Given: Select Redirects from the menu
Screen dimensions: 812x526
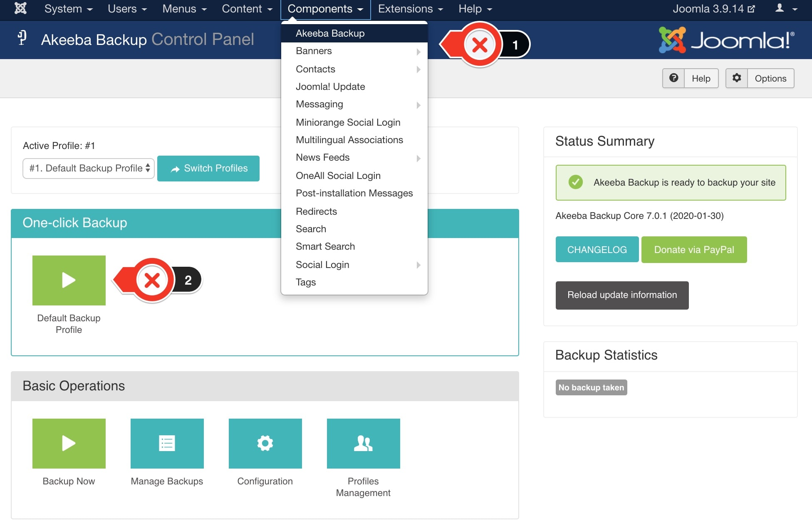Looking at the screenshot, I should tap(354, 211).
